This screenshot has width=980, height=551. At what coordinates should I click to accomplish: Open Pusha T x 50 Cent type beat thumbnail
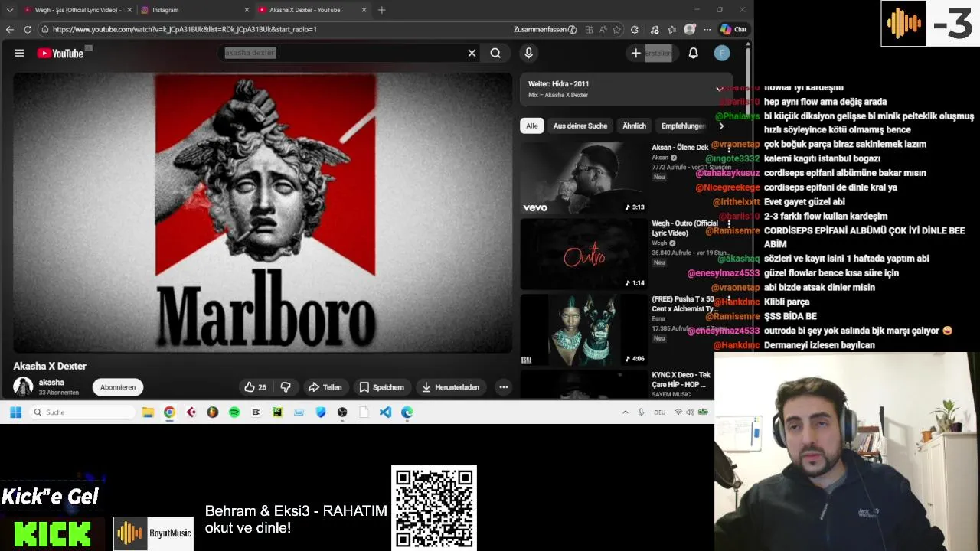tap(583, 330)
